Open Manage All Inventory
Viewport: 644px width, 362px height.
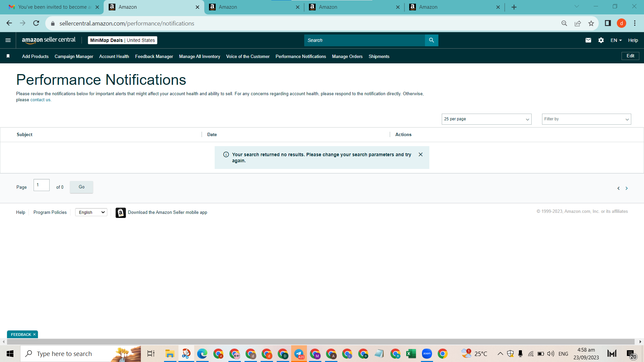(x=200, y=56)
